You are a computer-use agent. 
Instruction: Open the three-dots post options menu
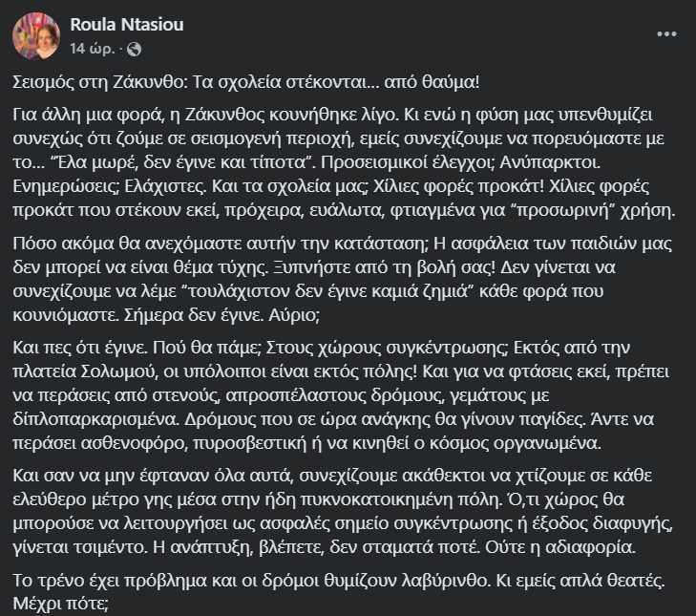666,34
